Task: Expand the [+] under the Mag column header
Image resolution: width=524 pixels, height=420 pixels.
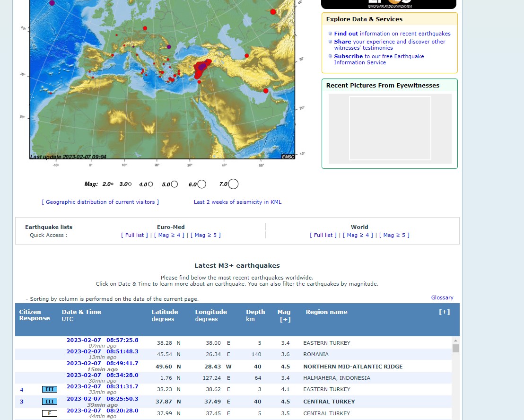Action: pos(285,319)
